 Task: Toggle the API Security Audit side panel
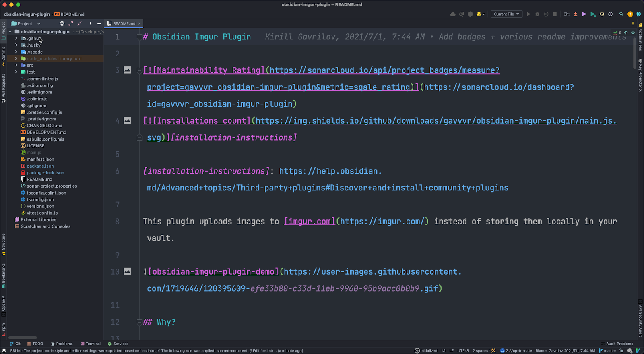click(x=640, y=318)
